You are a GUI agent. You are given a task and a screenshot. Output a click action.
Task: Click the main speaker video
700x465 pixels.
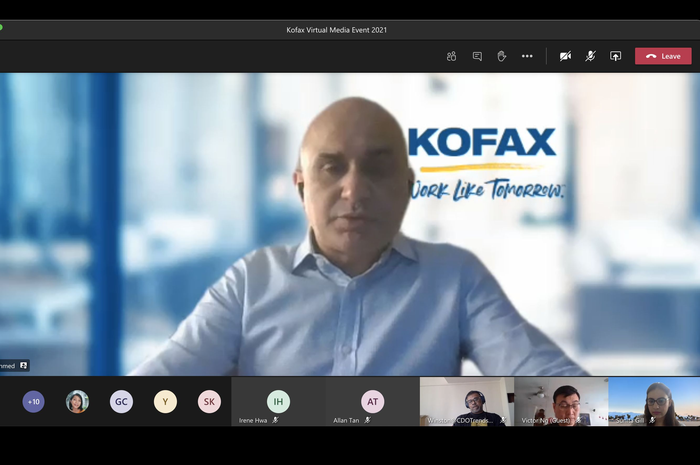tap(350, 224)
